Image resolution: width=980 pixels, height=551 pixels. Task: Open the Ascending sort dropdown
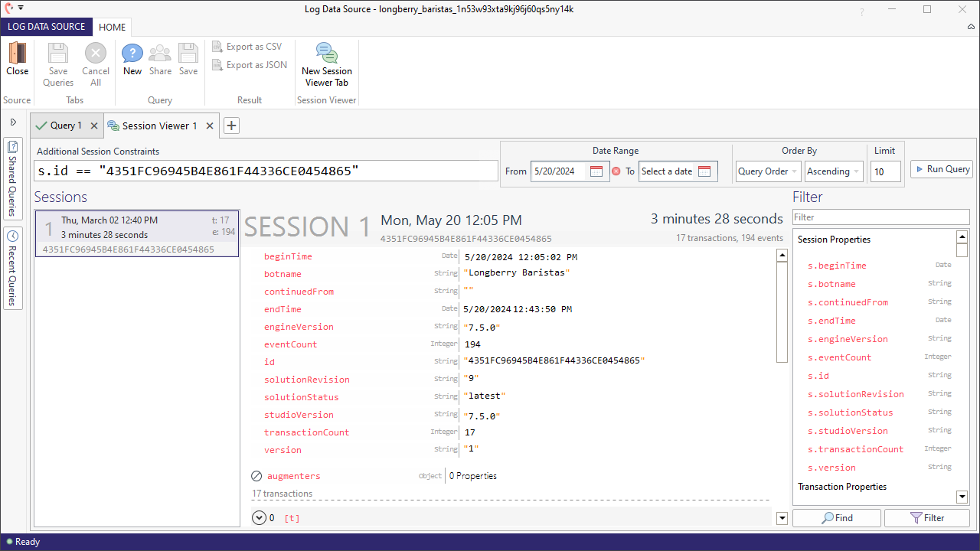point(834,171)
